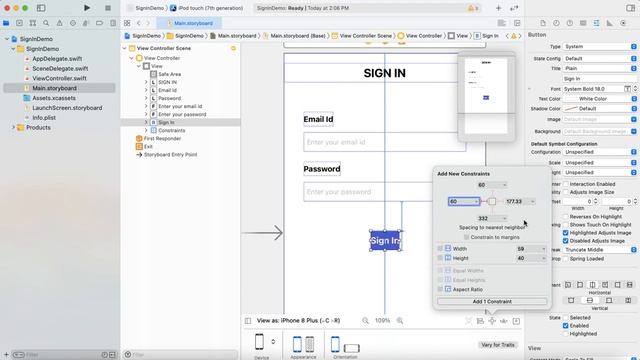
Task: Open the Align constraints menu icon
Action: [x=480, y=321]
